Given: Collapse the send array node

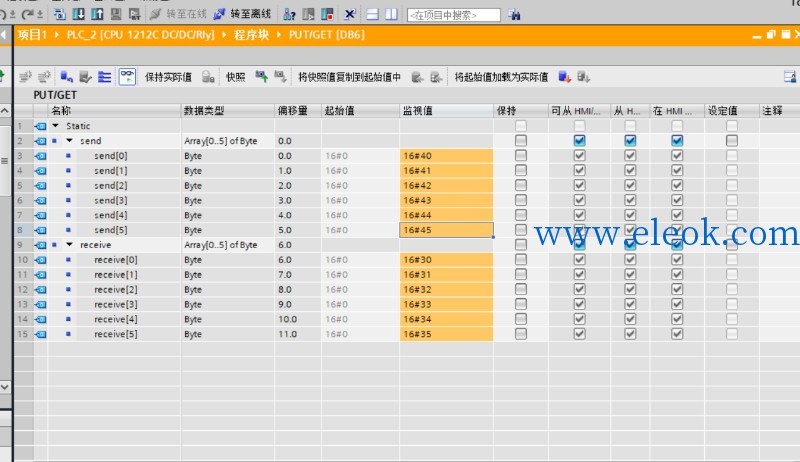Looking at the screenshot, I should (69, 141).
